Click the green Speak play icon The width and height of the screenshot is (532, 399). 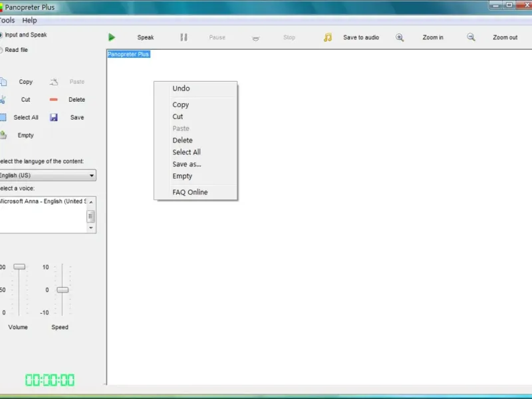pyautogui.click(x=112, y=37)
